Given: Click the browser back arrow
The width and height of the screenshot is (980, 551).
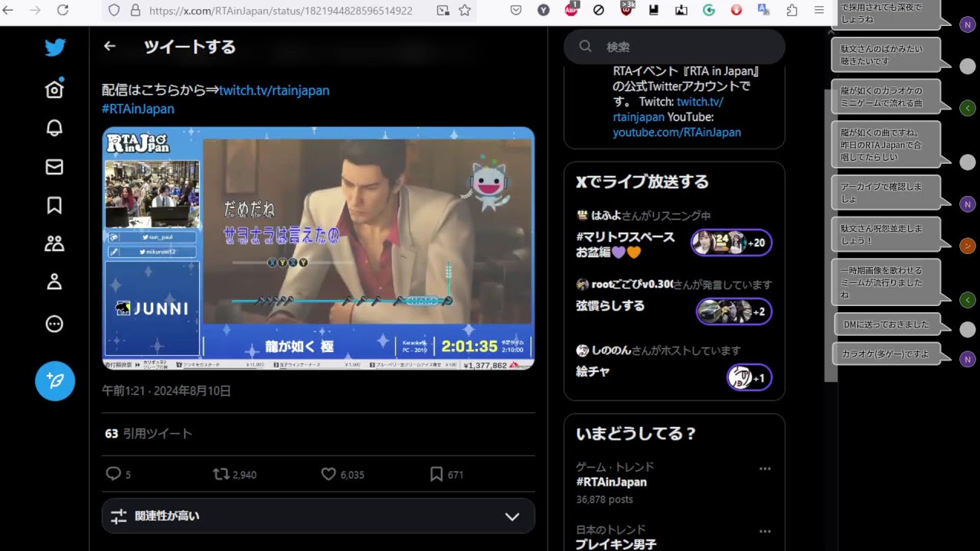Looking at the screenshot, I should point(8,10).
